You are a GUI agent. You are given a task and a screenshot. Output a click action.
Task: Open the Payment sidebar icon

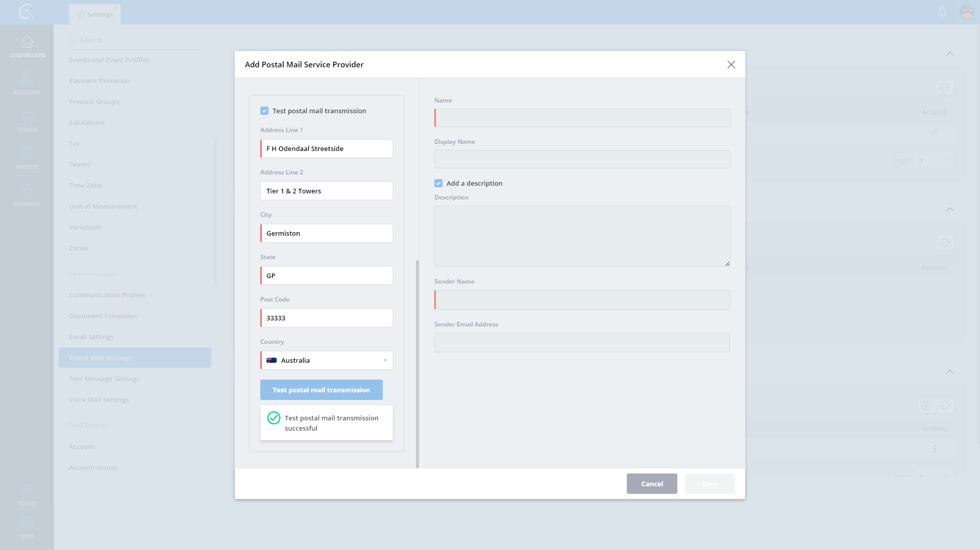click(x=27, y=191)
